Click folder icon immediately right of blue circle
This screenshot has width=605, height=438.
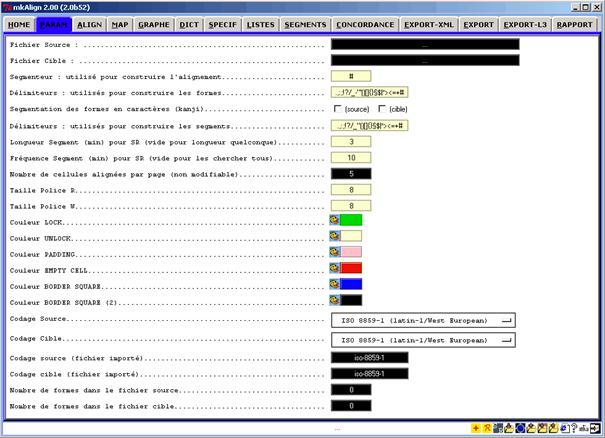pyautogui.click(x=531, y=428)
